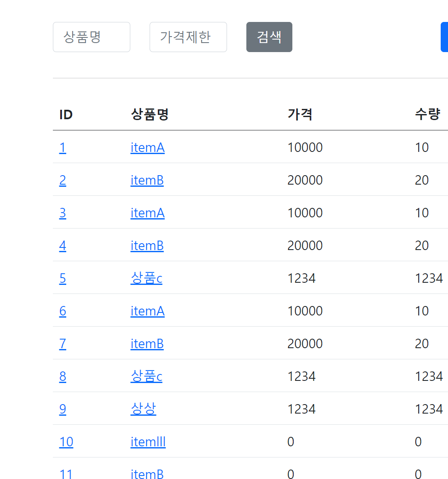This screenshot has width=448, height=479.
Task: Select quantity 10 in row 3
Action: coord(422,213)
